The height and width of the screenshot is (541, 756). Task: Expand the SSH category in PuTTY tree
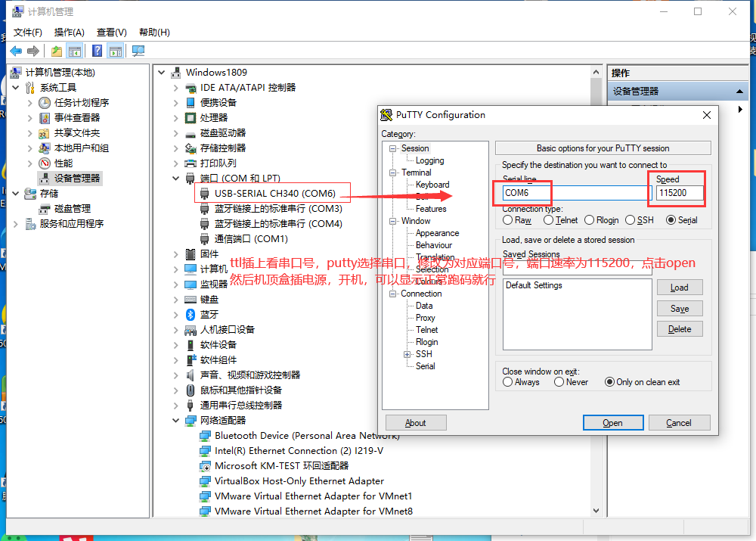[407, 354]
